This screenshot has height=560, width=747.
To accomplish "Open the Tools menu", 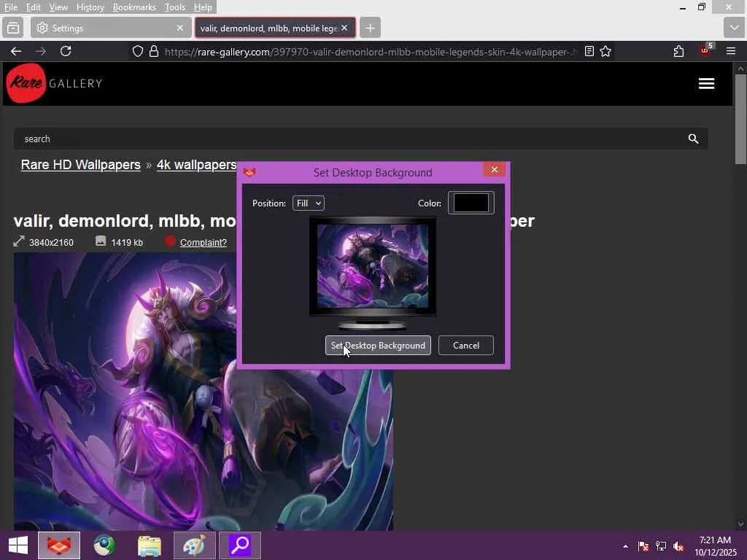I will click(x=175, y=7).
